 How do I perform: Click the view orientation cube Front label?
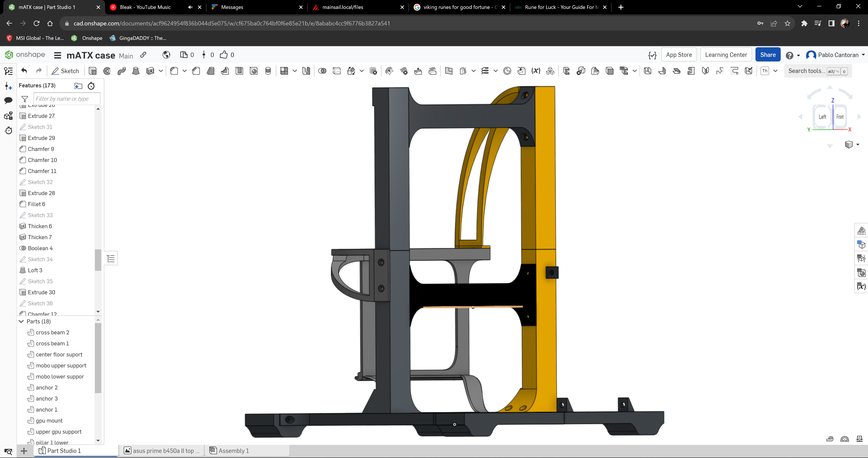pos(840,117)
